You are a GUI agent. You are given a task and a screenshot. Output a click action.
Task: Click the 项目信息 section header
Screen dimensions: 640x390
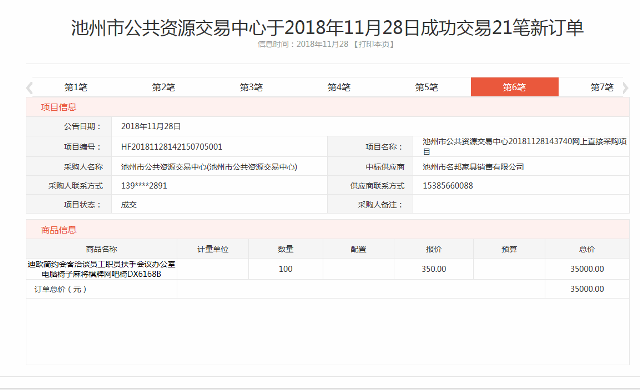point(58,107)
